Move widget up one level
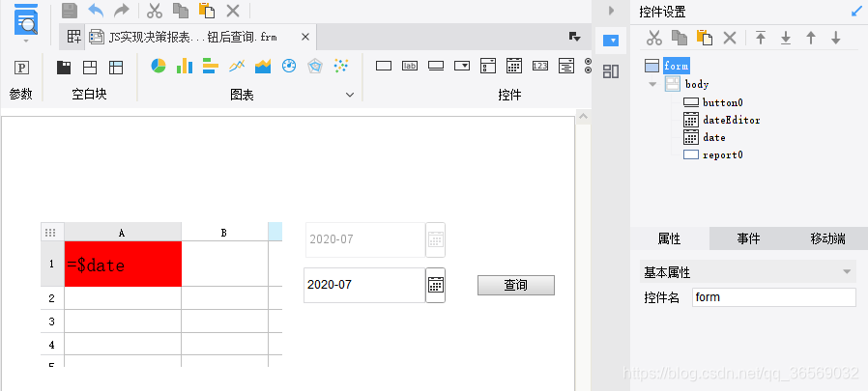868x391 pixels. click(x=811, y=38)
